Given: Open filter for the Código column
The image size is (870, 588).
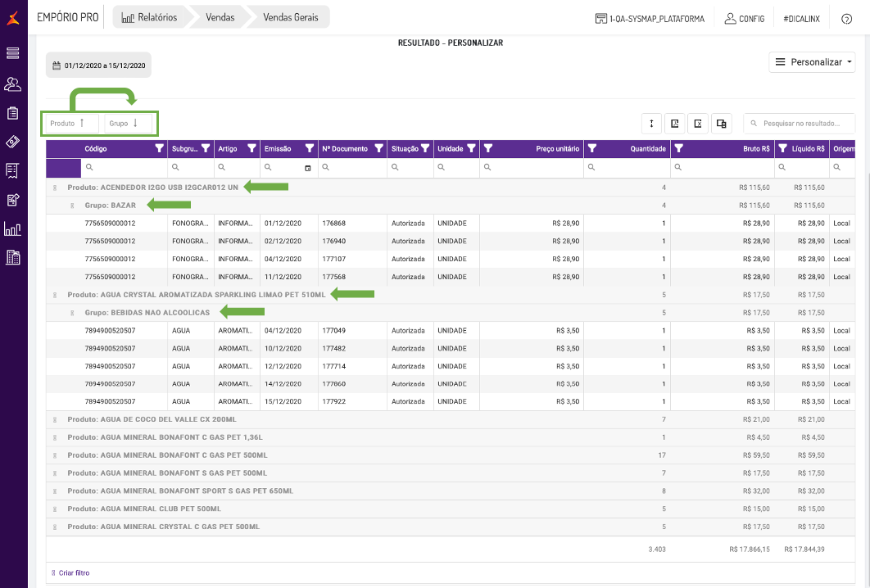Looking at the screenshot, I should click(x=159, y=149).
